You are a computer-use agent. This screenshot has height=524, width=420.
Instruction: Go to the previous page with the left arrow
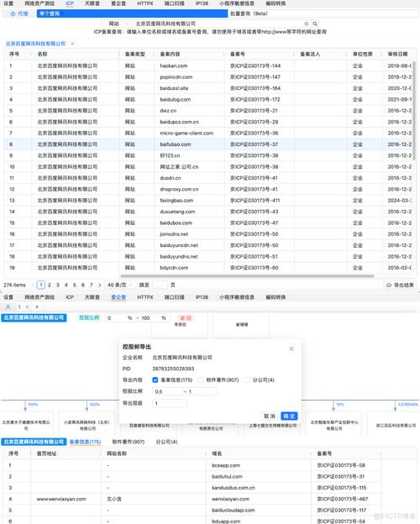[x=32, y=285]
